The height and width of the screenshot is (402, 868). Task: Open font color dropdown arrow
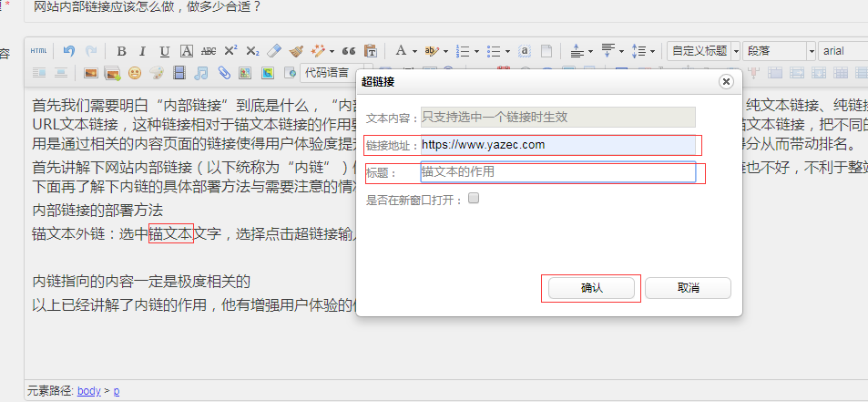pos(414,51)
